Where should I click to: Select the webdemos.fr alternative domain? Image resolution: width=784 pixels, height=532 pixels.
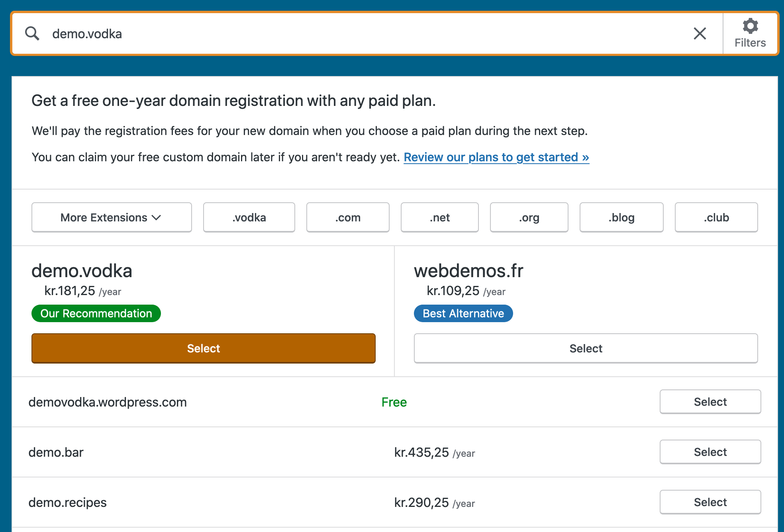586,348
